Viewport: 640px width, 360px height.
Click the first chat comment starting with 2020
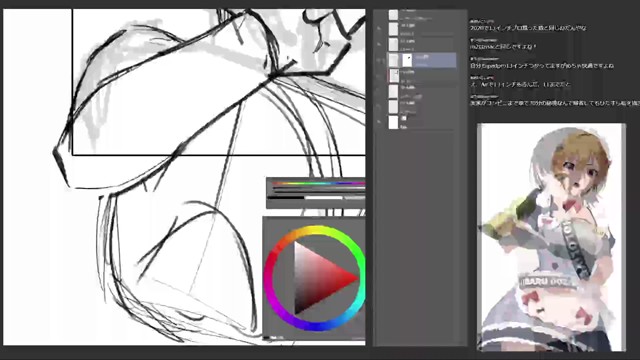pos(528,28)
